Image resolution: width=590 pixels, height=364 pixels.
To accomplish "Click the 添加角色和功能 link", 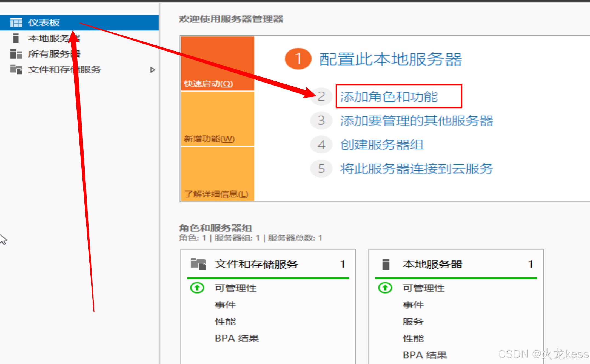I will [389, 96].
